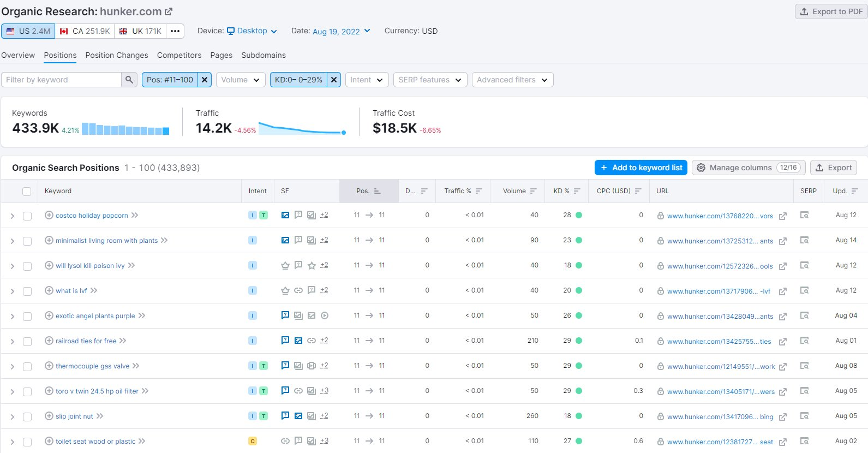Switch to the Pages tab
This screenshot has height=453, width=868.
pyautogui.click(x=221, y=55)
